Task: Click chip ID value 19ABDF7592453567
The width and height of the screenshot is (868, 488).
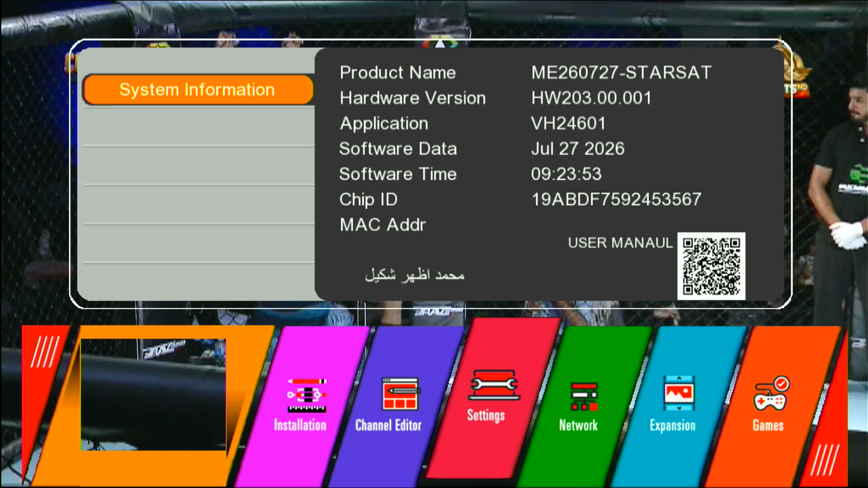Action: coord(617,199)
